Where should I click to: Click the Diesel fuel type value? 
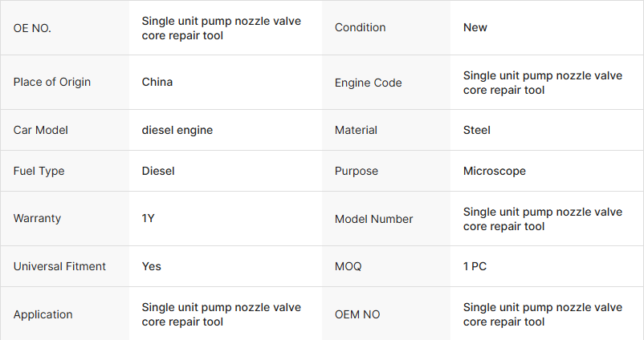[158, 171]
